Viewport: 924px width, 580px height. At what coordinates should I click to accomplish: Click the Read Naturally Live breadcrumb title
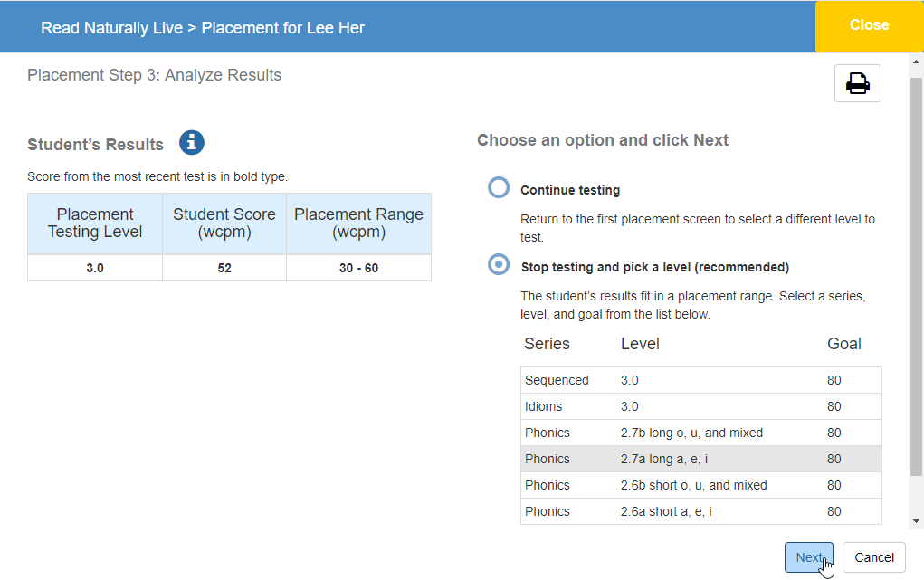(111, 28)
